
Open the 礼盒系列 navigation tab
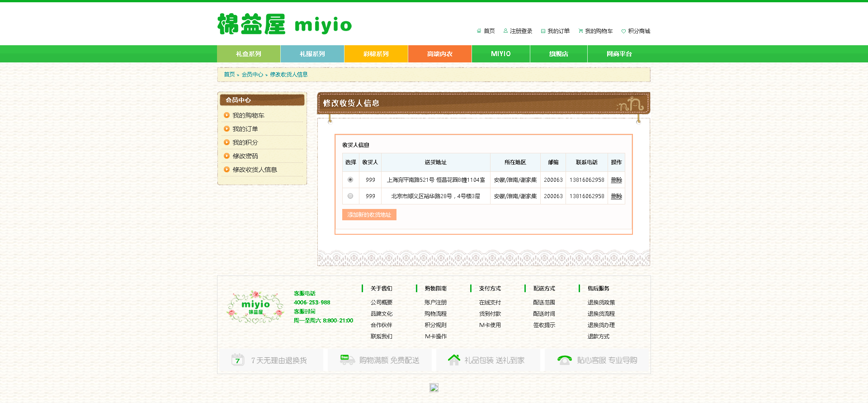(x=249, y=54)
